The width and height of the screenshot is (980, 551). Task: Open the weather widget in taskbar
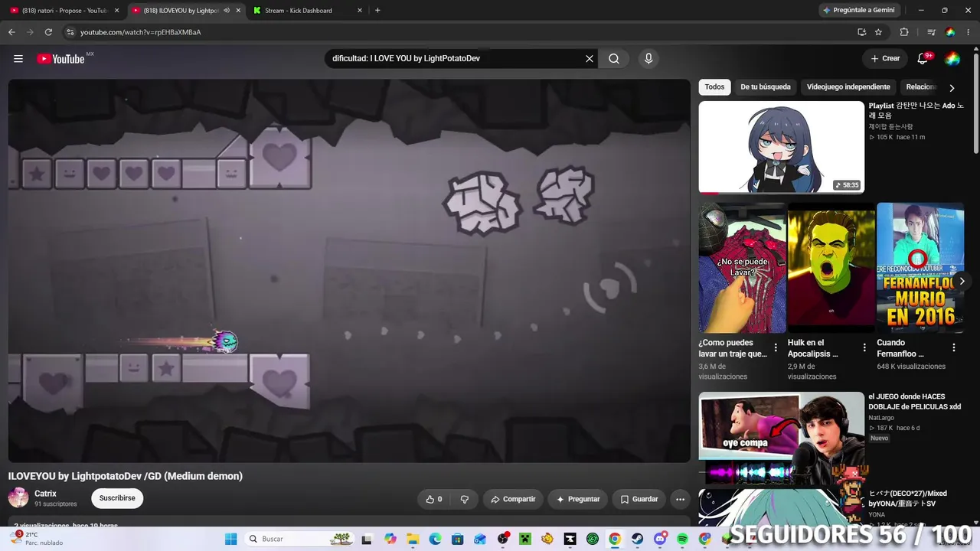(x=34, y=539)
